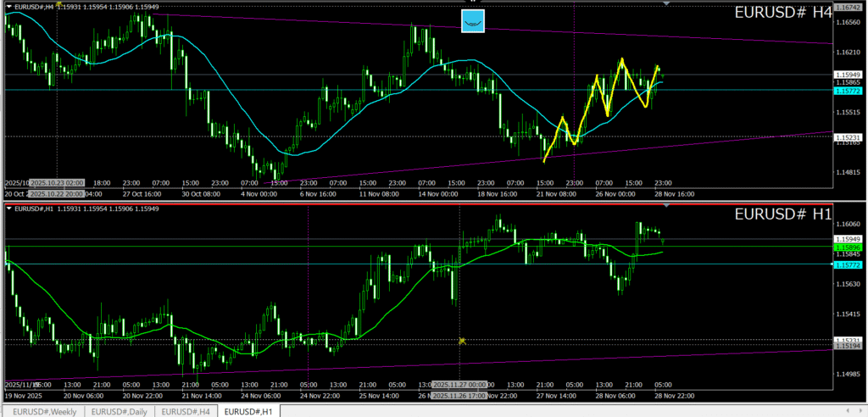Viewport: 868px width, 417px height.
Task: Activate the EURUSD#,H1 chart tab
Action: (249, 411)
